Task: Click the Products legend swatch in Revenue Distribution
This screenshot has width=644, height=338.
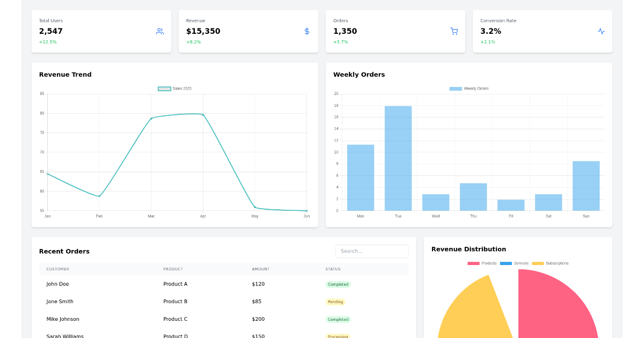Action: coord(472,263)
